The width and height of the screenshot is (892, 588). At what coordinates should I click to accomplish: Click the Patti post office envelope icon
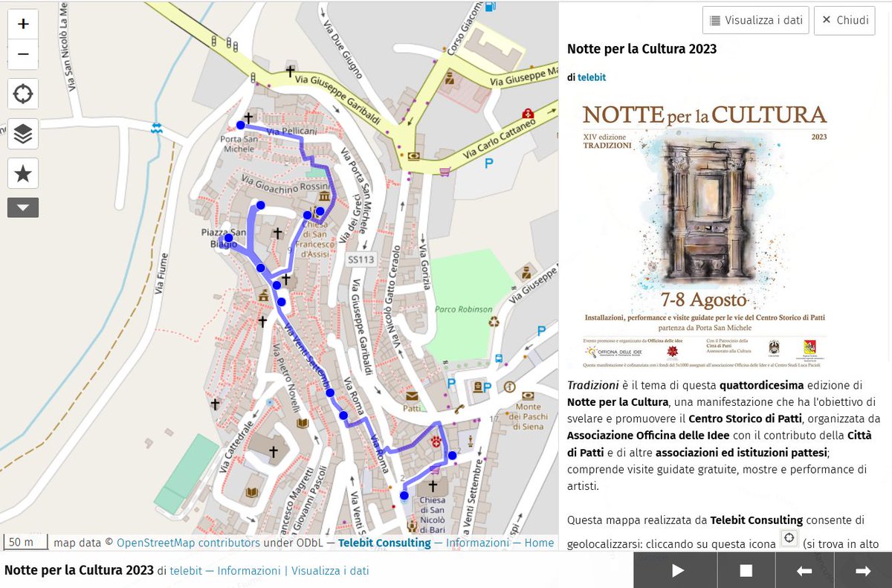point(412,396)
